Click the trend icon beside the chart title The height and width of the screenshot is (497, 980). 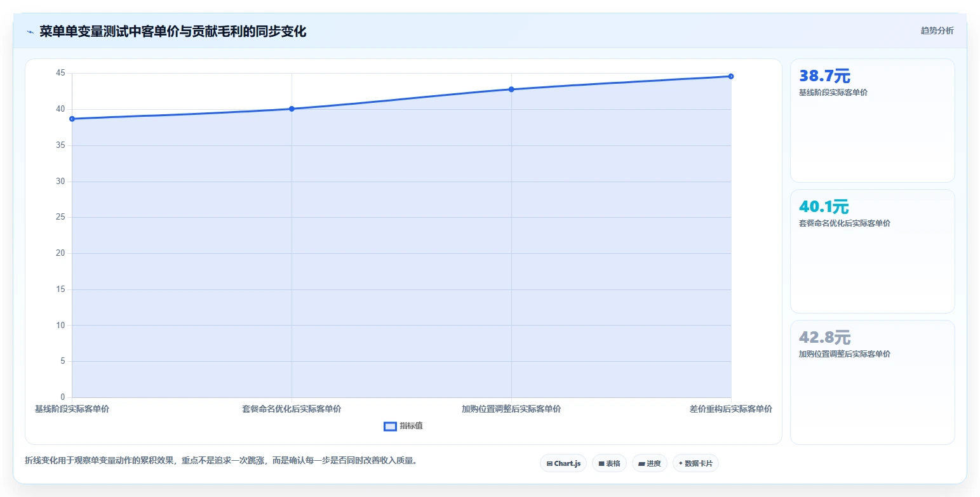(x=30, y=32)
